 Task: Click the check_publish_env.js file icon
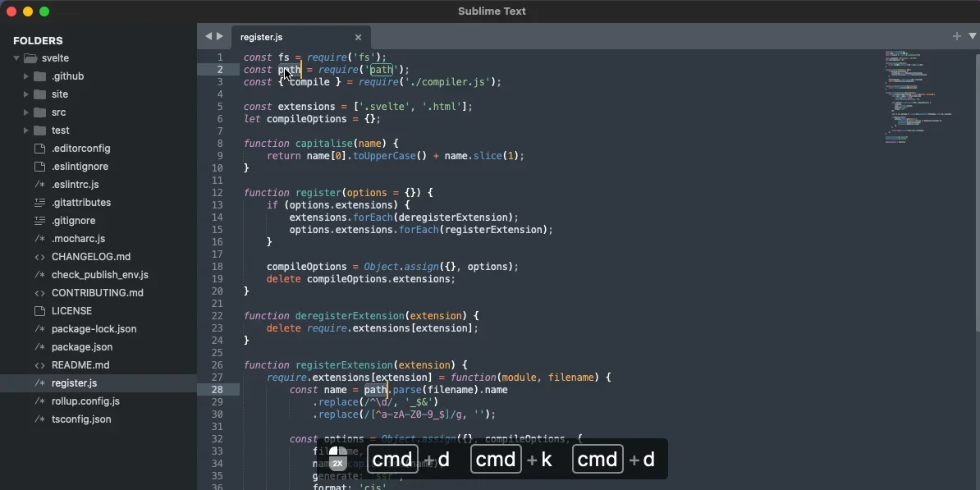pyautogui.click(x=40, y=275)
